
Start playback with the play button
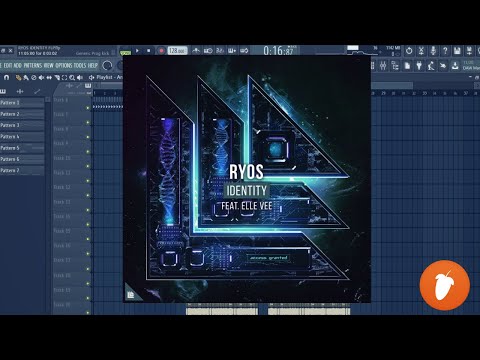pyautogui.click(x=137, y=51)
